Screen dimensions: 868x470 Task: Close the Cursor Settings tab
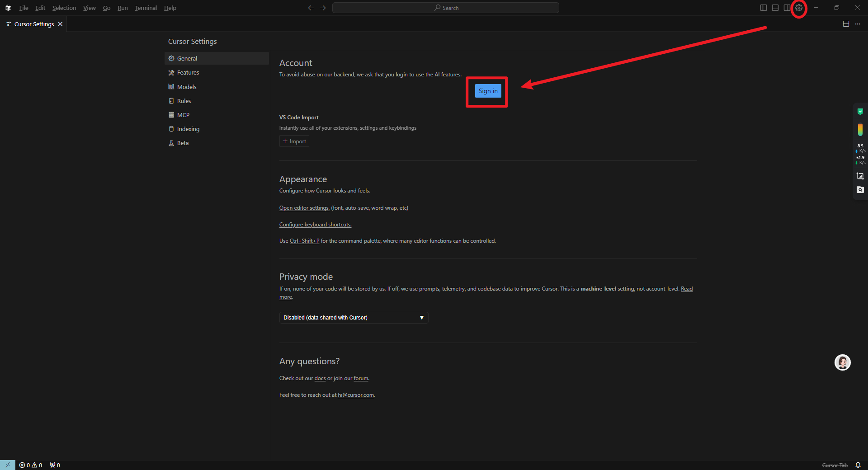60,24
